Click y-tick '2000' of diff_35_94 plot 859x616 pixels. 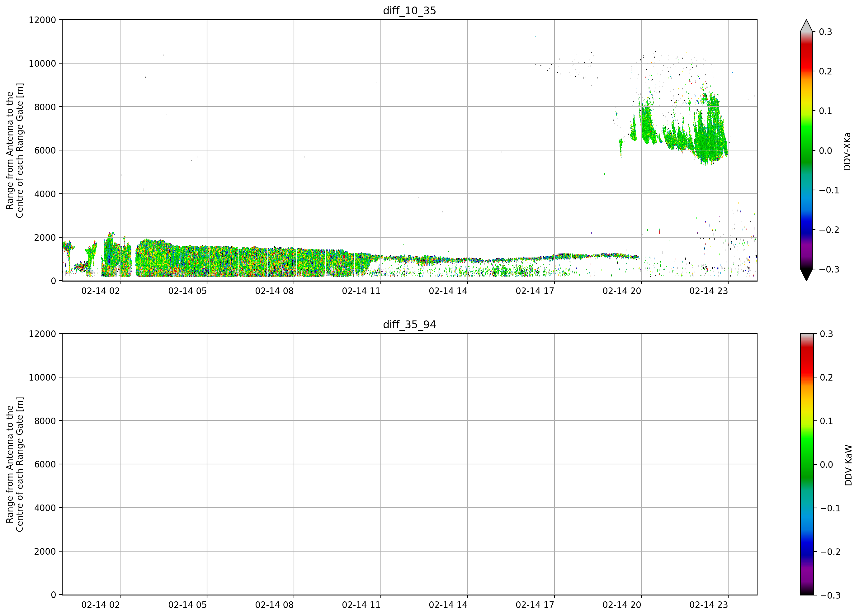tap(45, 552)
